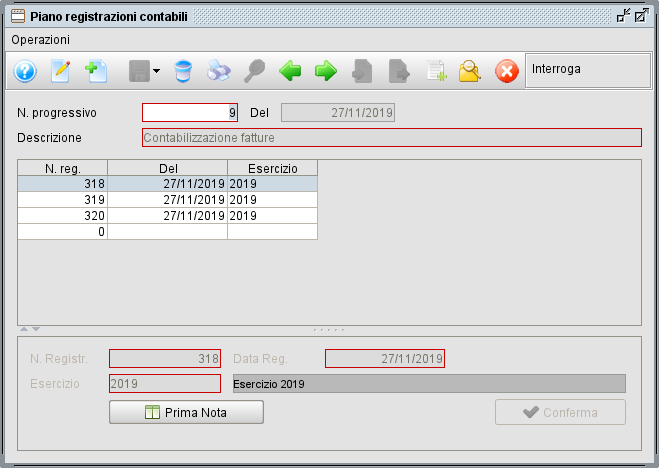Collapse split pane with up arrow
The width and height of the screenshot is (659, 468).
coord(24,329)
